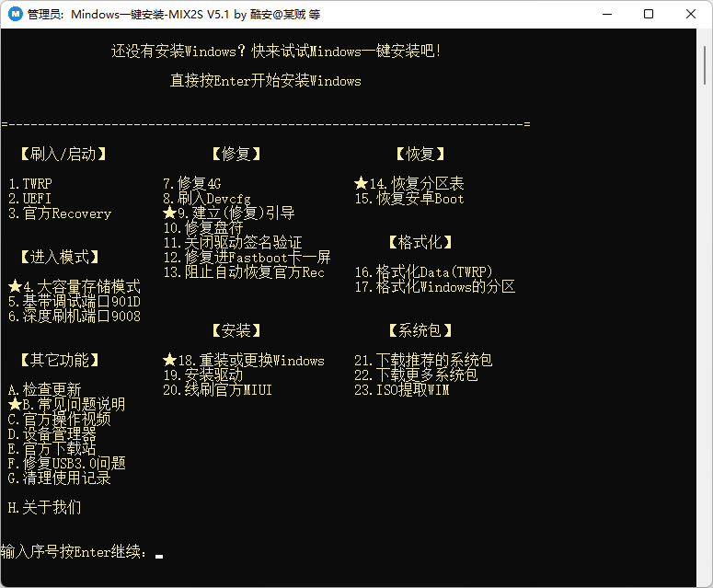Select option 10.修复盘符
The image size is (713, 588).
pos(202,227)
